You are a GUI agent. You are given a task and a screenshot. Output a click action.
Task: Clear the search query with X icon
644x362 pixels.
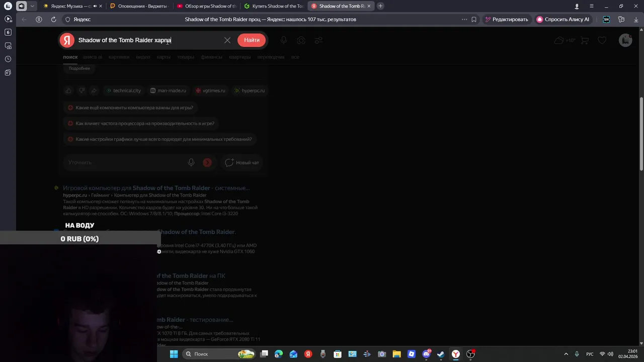point(227,40)
